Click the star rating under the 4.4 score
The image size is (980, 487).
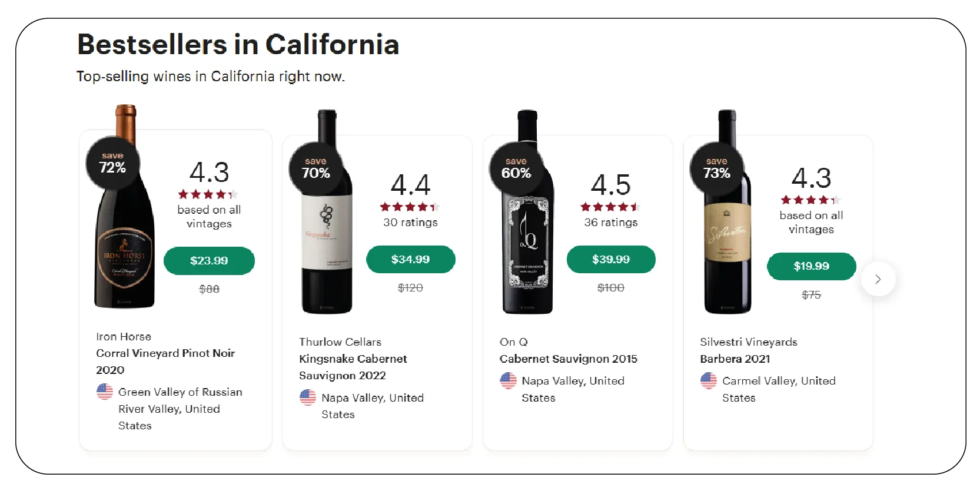click(410, 207)
